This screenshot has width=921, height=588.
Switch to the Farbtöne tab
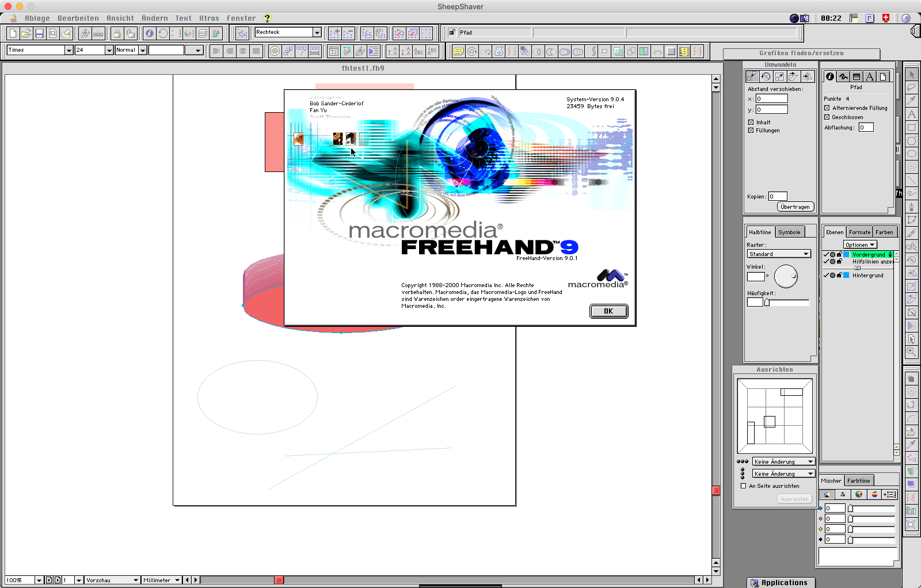[858, 481]
